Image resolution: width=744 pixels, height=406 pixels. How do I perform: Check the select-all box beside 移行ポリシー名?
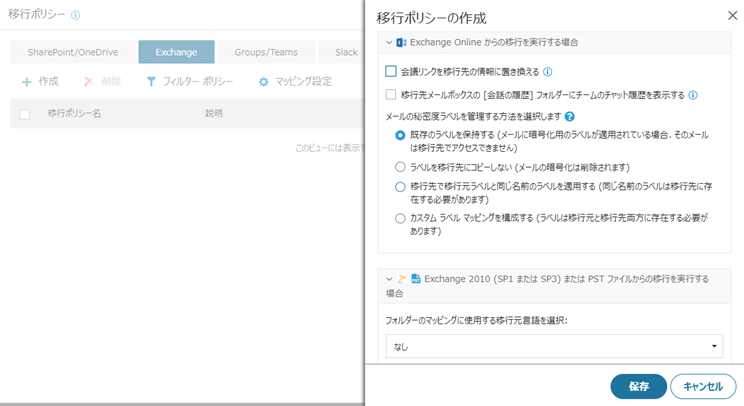(25, 114)
